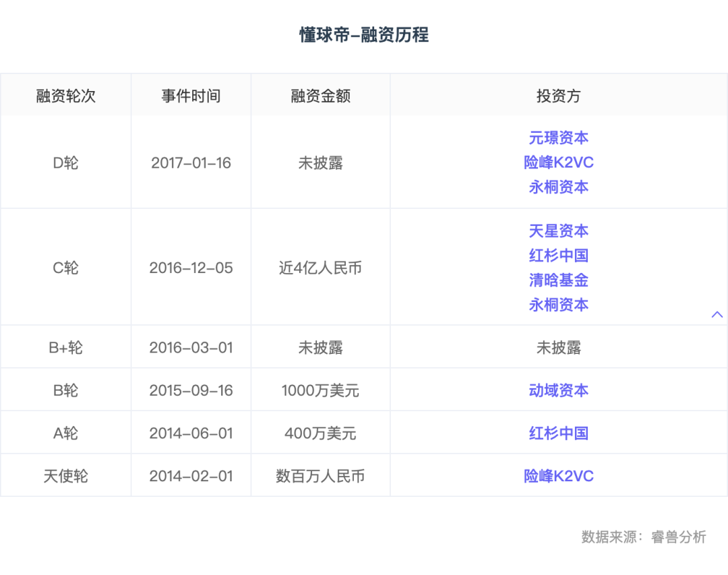Click the D轮 round cell
Image resolution: width=728 pixels, height=575 pixels.
[x=65, y=163]
